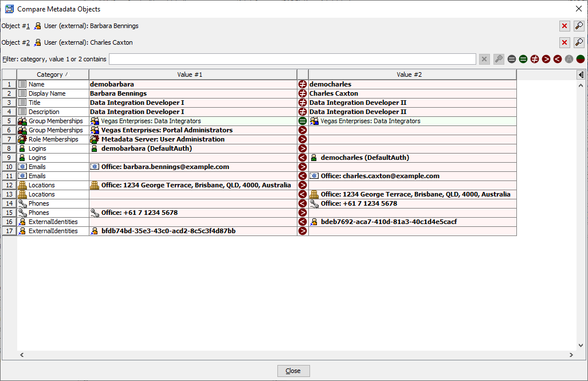Close the Compare Metadata Objects window
The height and width of the screenshot is (381, 588).
pyautogui.click(x=579, y=9)
